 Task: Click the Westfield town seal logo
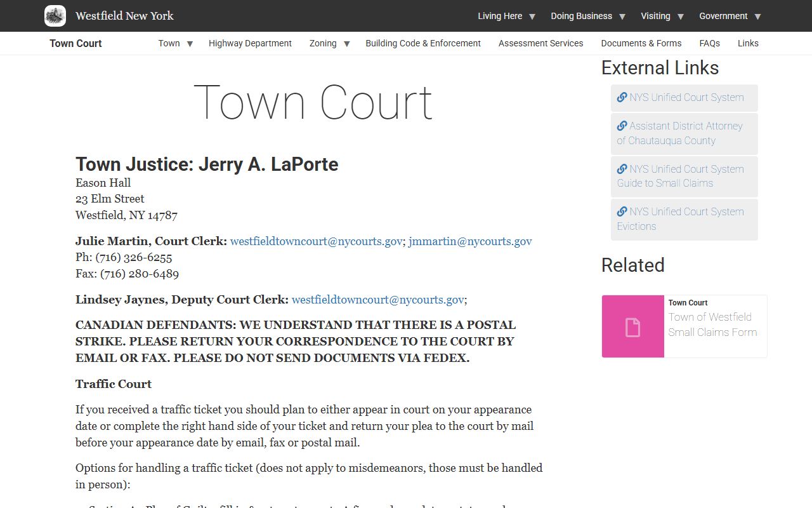tap(55, 16)
